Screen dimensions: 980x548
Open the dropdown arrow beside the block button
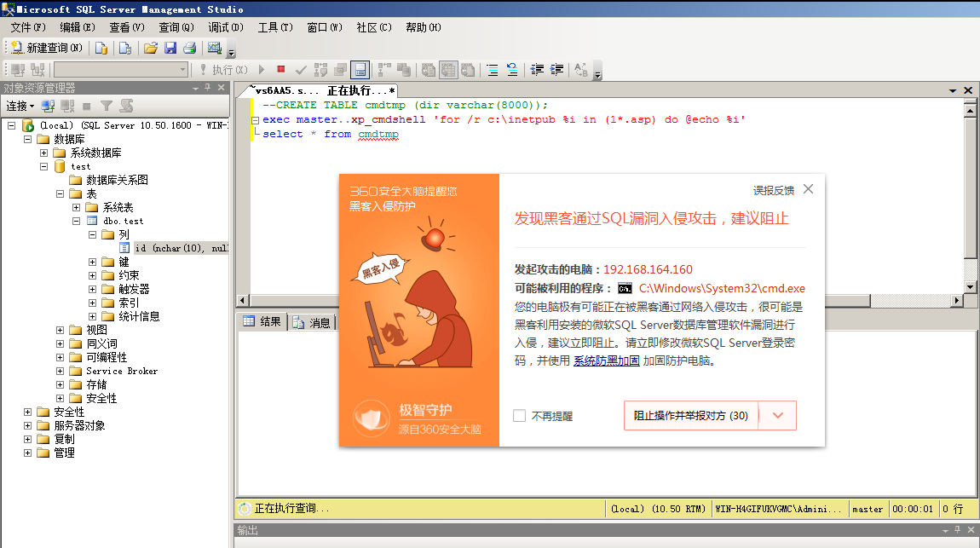click(x=777, y=416)
